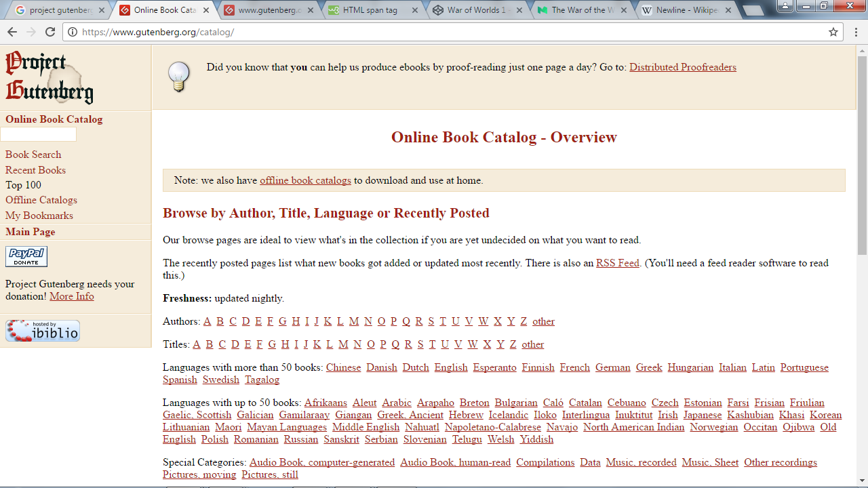868x488 pixels.
Task: Close the HTML span tag tab
Action: [416, 10]
